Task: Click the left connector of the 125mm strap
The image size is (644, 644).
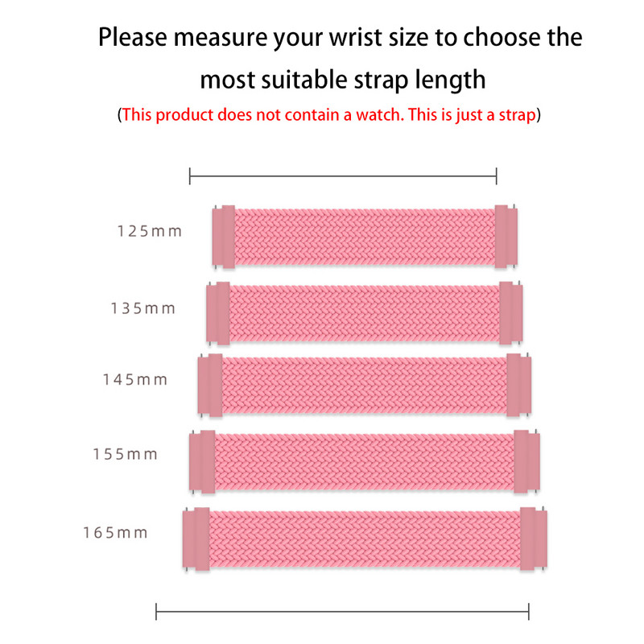Action: coord(223,237)
